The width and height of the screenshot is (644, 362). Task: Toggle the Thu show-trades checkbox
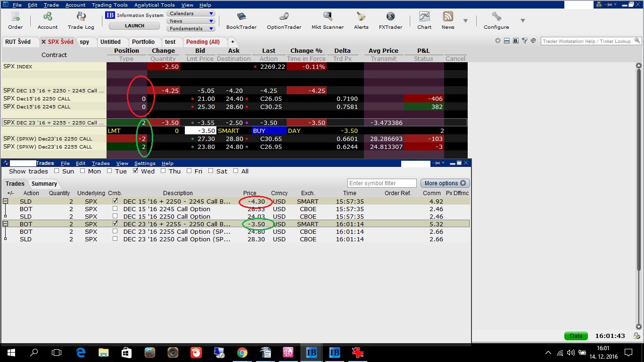(163, 171)
